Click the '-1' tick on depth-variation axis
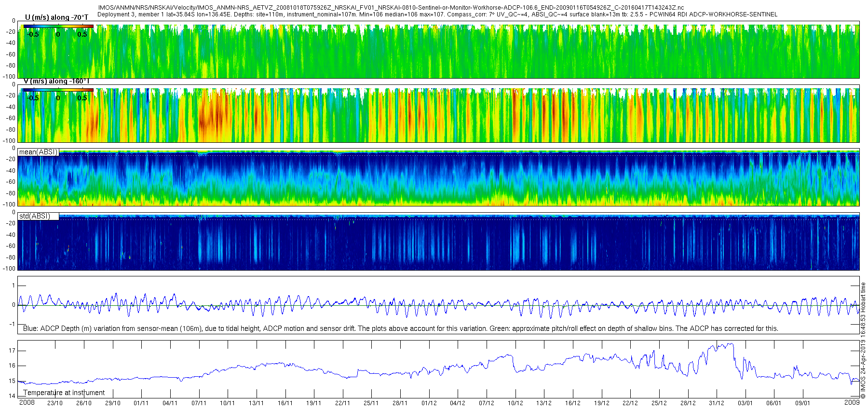Image resolution: width=868 pixels, height=410 pixels. pos(13,324)
